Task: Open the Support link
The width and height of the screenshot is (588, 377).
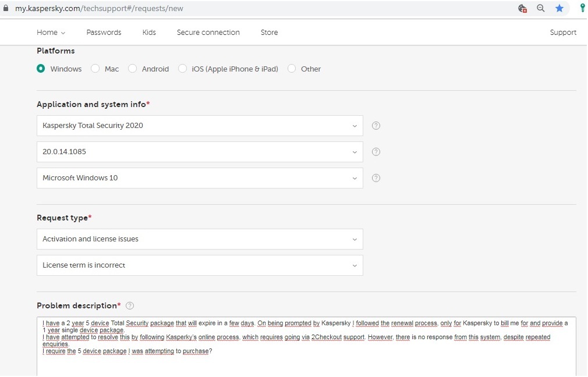Action: [563, 33]
